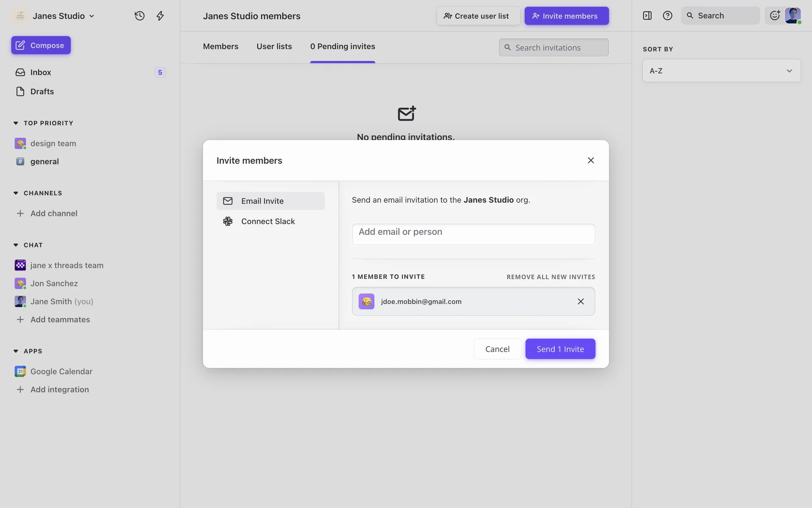Toggle the right sidebar panel icon
This screenshot has width=812, height=508.
[647, 16]
